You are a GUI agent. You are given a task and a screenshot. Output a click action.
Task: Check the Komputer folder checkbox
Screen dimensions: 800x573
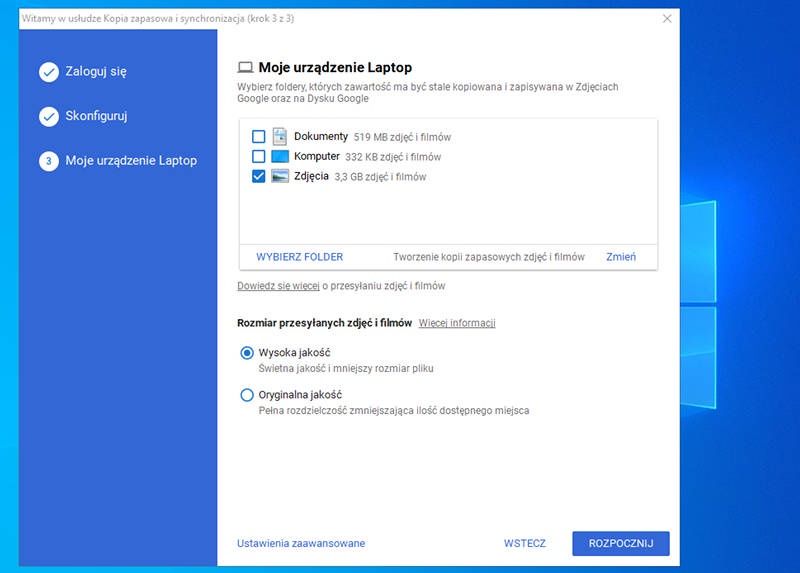pos(259,156)
